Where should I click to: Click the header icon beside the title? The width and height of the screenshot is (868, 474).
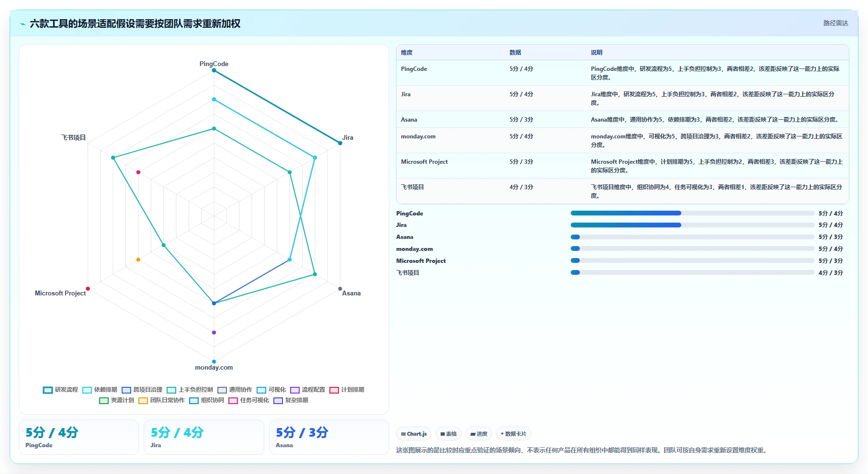tap(23, 24)
